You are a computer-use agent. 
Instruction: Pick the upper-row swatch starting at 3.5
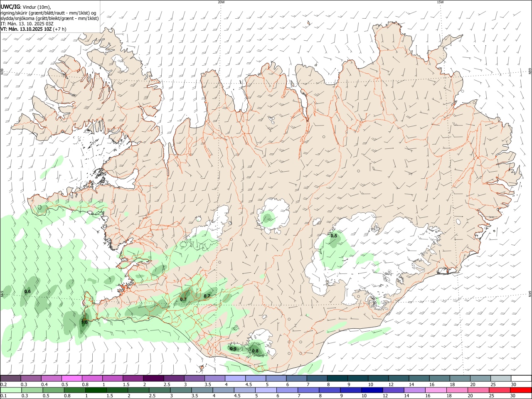[214, 378]
